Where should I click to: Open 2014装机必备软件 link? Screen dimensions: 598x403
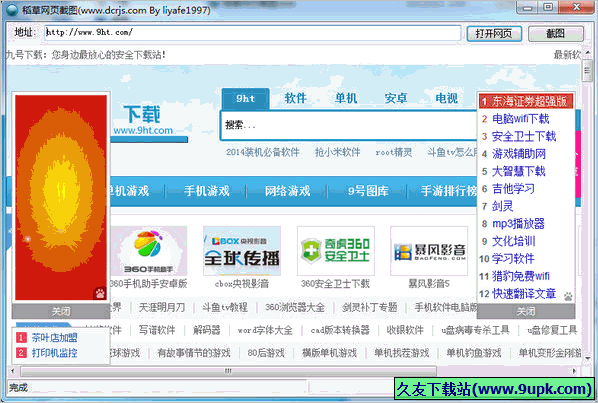263,153
